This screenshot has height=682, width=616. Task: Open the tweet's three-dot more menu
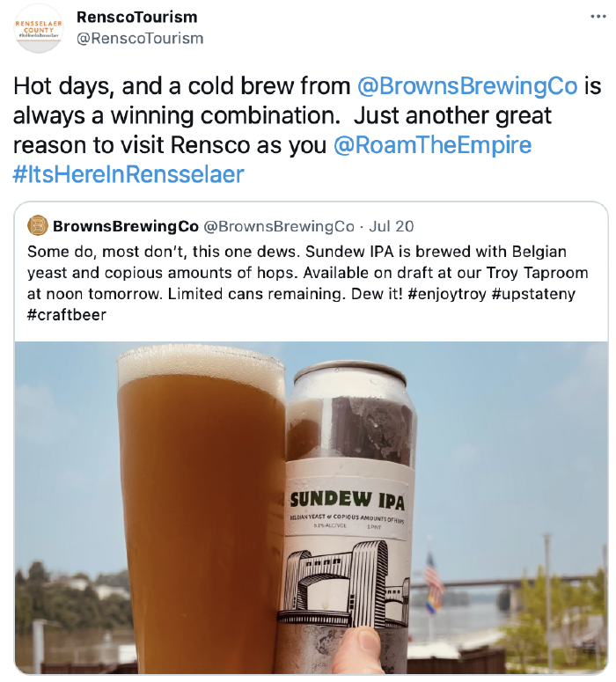(x=598, y=17)
